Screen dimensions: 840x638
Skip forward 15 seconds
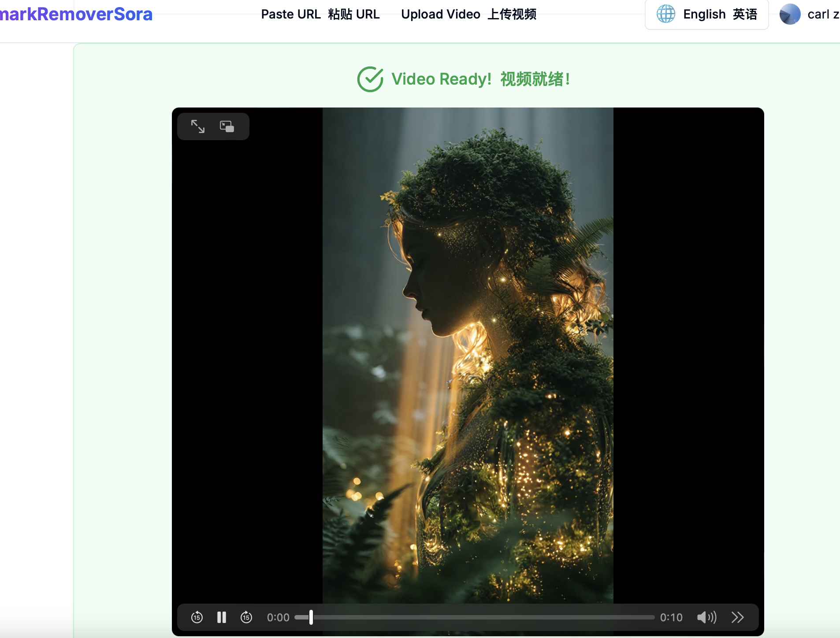tap(246, 617)
